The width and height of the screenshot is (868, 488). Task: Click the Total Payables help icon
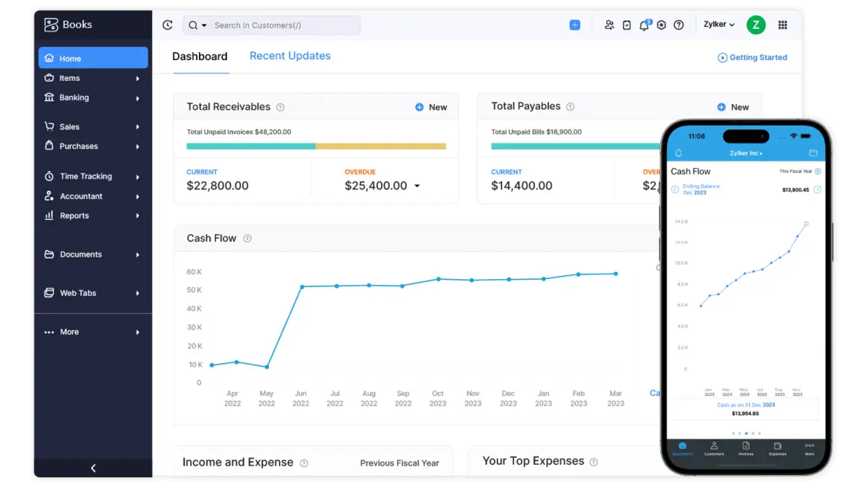click(x=570, y=106)
